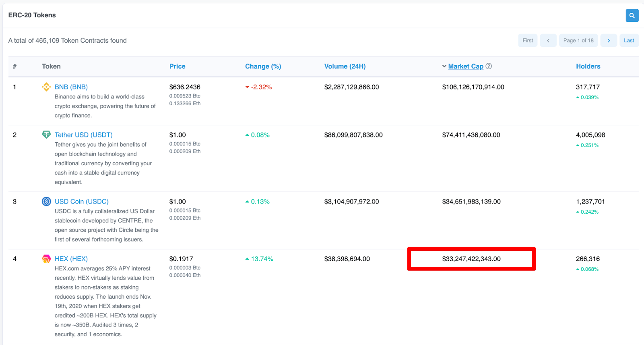This screenshot has height=345, width=644.
Task: Select HEX holders change 0.068%
Action: [x=590, y=269]
